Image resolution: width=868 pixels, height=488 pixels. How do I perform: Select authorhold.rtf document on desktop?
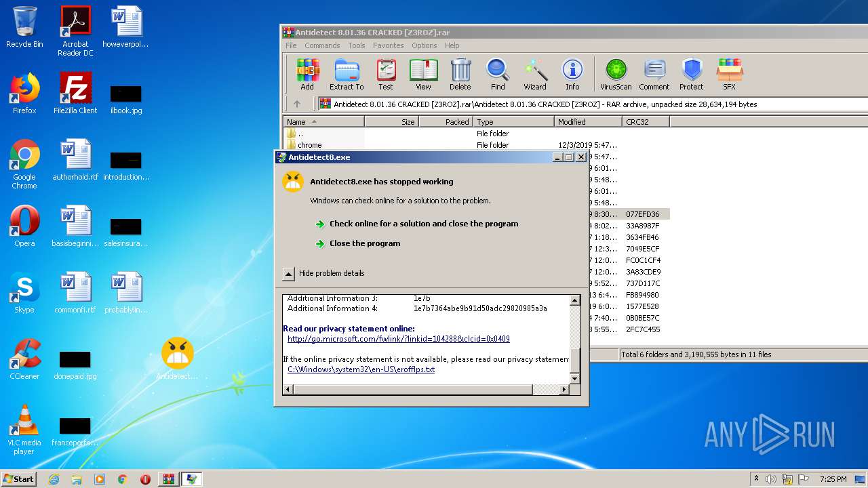coord(75,160)
